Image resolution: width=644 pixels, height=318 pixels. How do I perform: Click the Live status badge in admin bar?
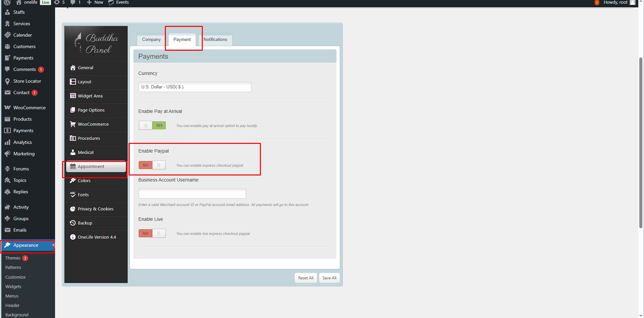[45, 2]
